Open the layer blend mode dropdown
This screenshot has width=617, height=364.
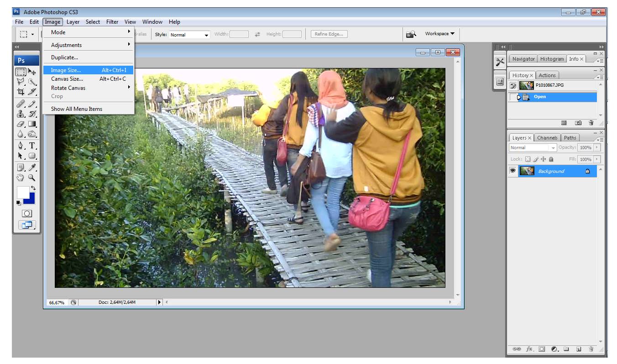(x=533, y=147)
